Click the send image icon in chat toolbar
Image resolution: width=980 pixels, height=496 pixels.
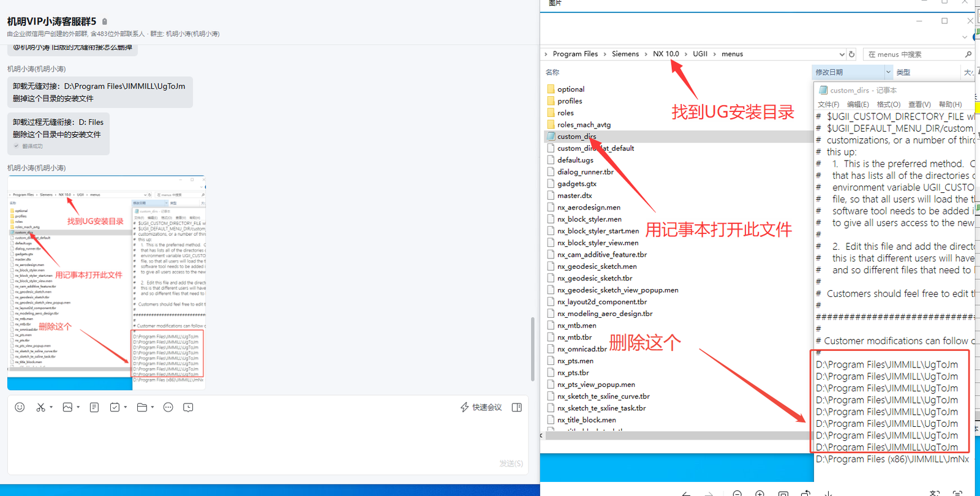coord(67,407)
